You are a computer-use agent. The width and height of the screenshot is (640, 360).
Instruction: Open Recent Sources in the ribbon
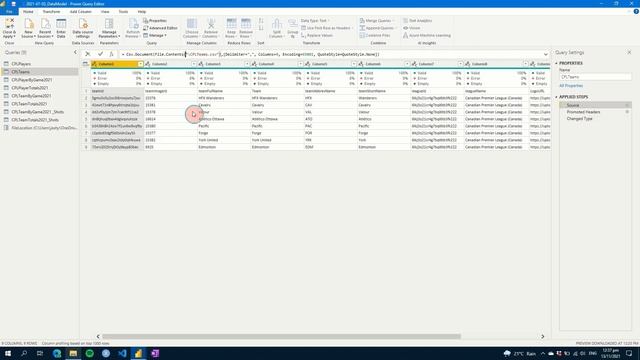point(45,29)
